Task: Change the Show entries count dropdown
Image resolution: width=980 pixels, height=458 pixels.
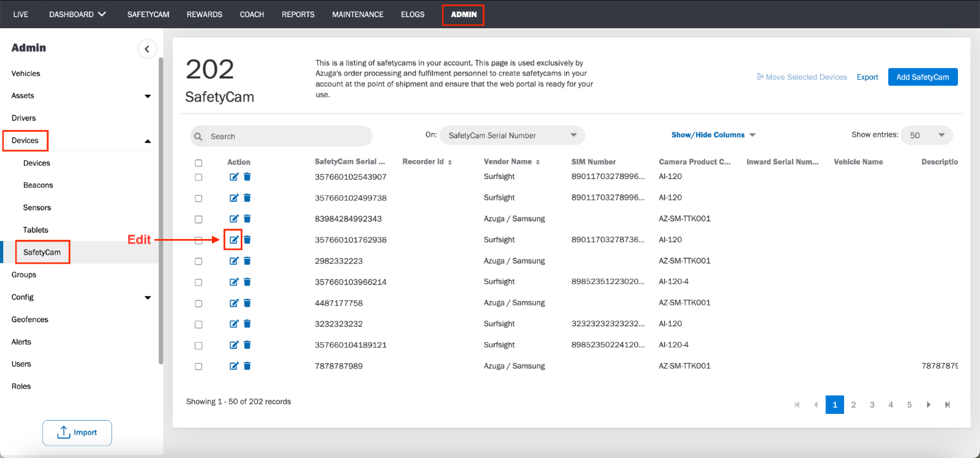Action: click(927, 135)
